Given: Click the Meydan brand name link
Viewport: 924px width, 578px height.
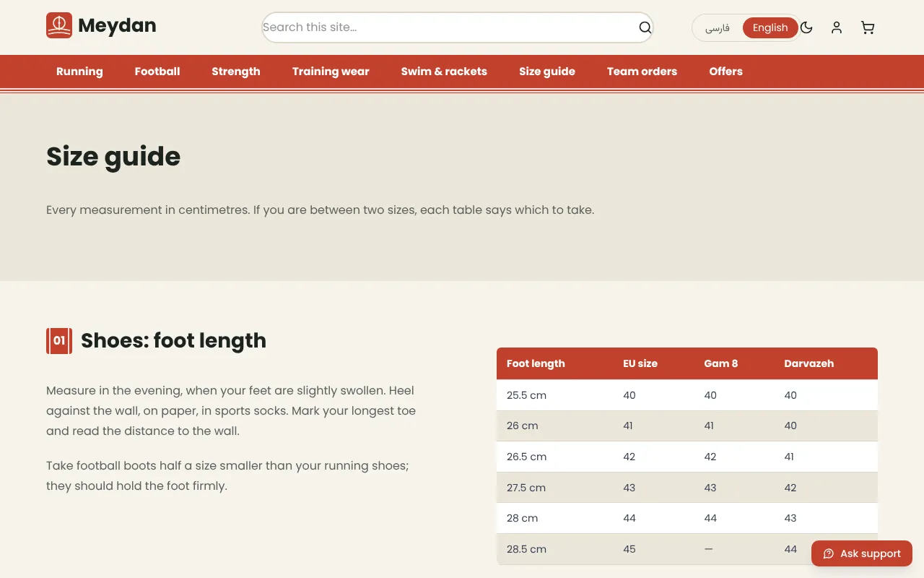Looking at the screenshot, I should (x=117, y=25).
